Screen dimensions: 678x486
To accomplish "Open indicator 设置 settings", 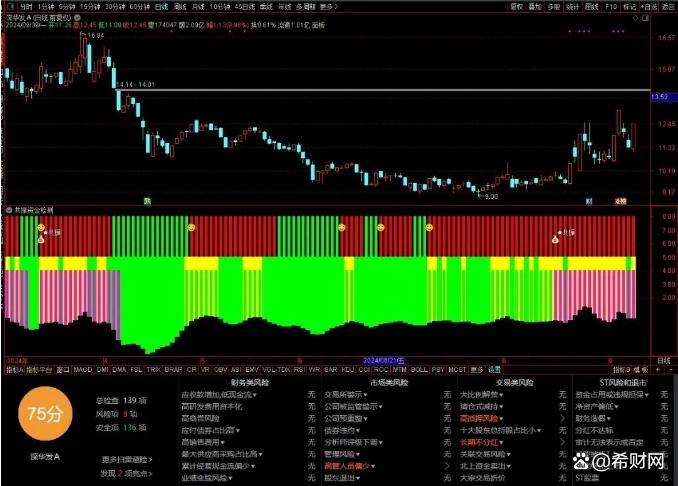I will click(x=494, y=370).
